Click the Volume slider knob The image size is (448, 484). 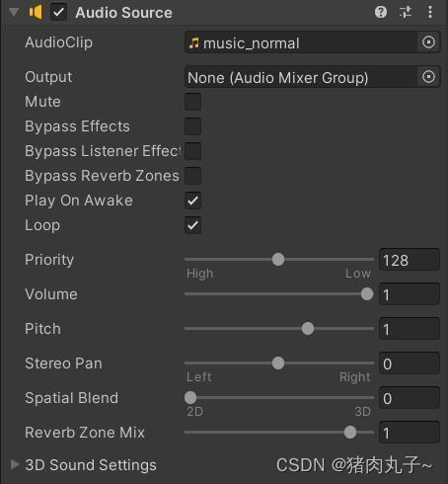(x=367, y=294)
